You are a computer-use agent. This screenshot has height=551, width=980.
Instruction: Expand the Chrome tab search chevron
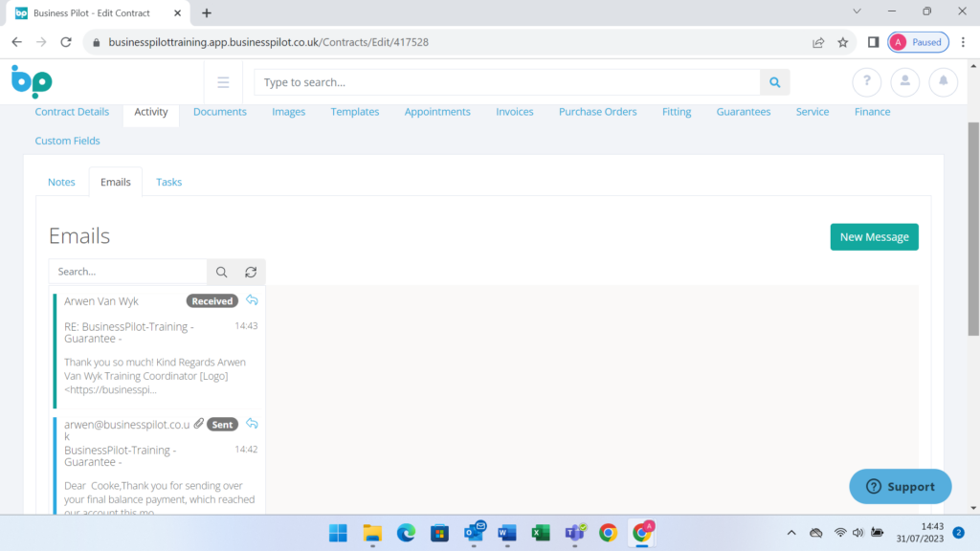coord(857,11)
